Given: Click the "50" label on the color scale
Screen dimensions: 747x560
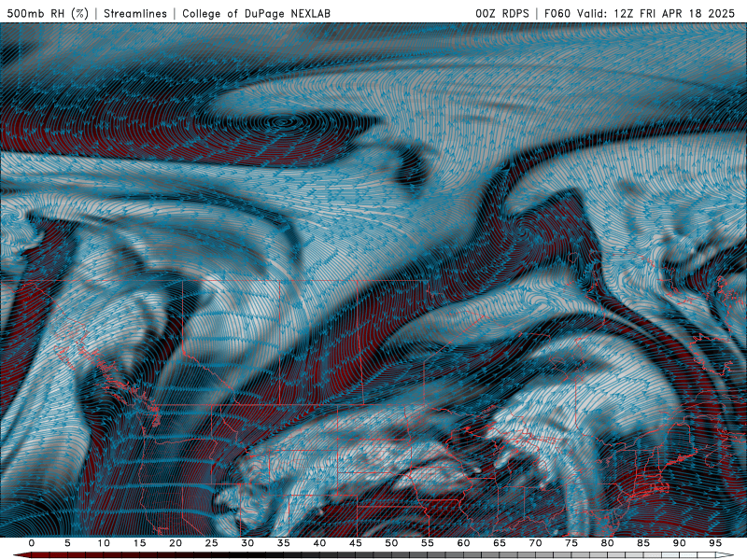Looking at the screenshot, I should pos(391,543).
